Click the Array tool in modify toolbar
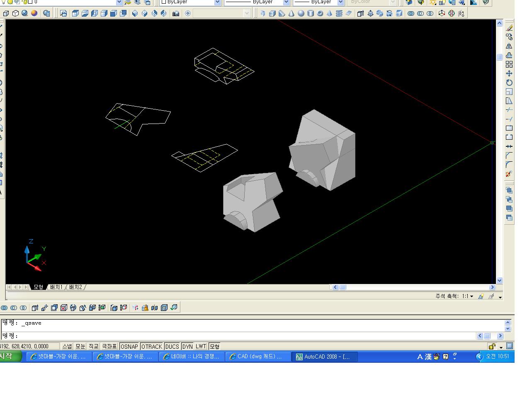 tap(509, 64)
